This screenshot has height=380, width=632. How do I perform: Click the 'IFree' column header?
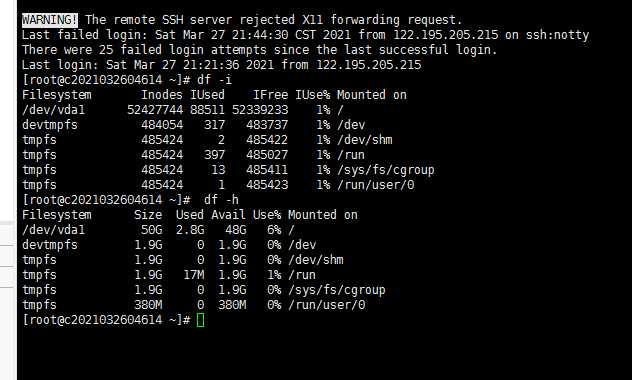click(270, 95)
